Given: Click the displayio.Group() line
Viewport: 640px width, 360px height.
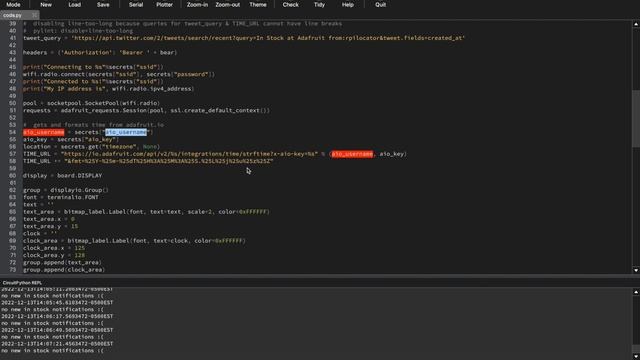Looking at the screenshot, I should coord(66,190).
